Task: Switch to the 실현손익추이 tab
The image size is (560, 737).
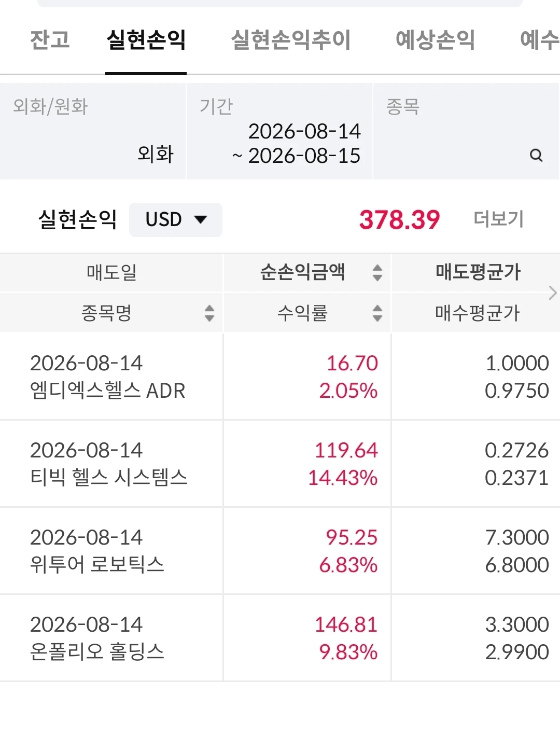Action: coord(291,40)
